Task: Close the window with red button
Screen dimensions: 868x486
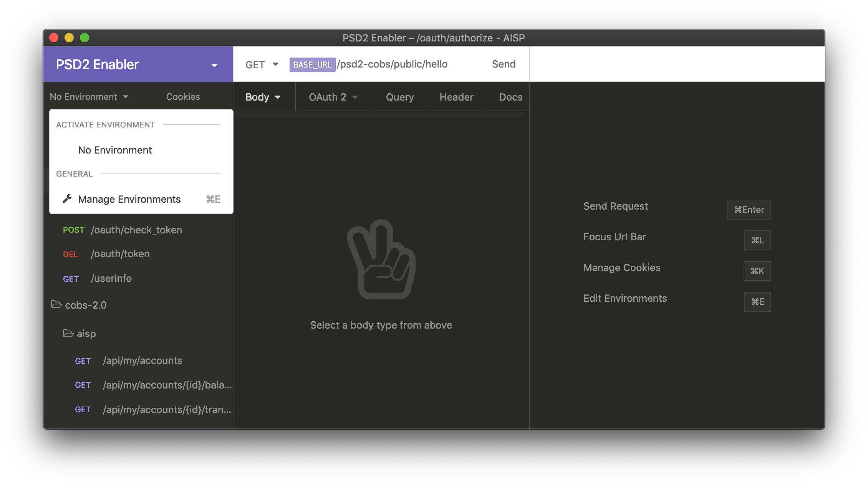Action: click(54, 38)
